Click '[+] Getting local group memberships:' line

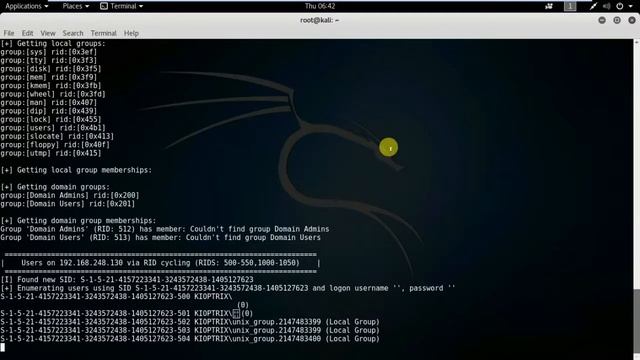[76, 170]
